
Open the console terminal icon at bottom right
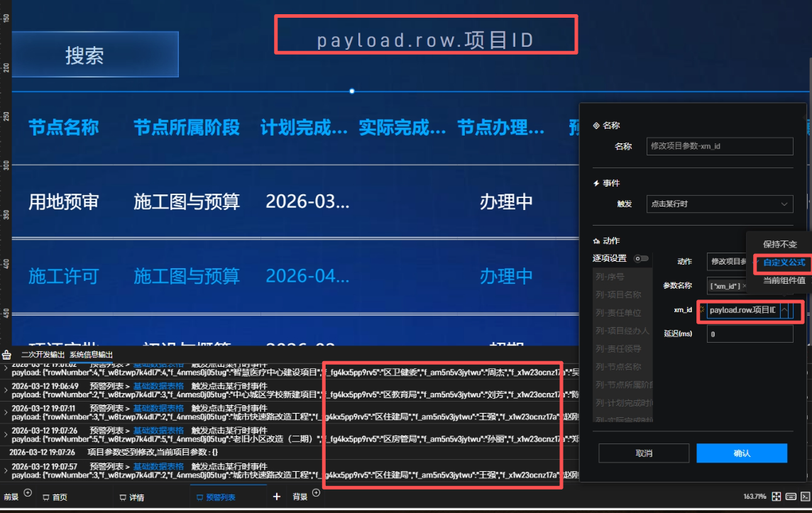pos(805,497)
